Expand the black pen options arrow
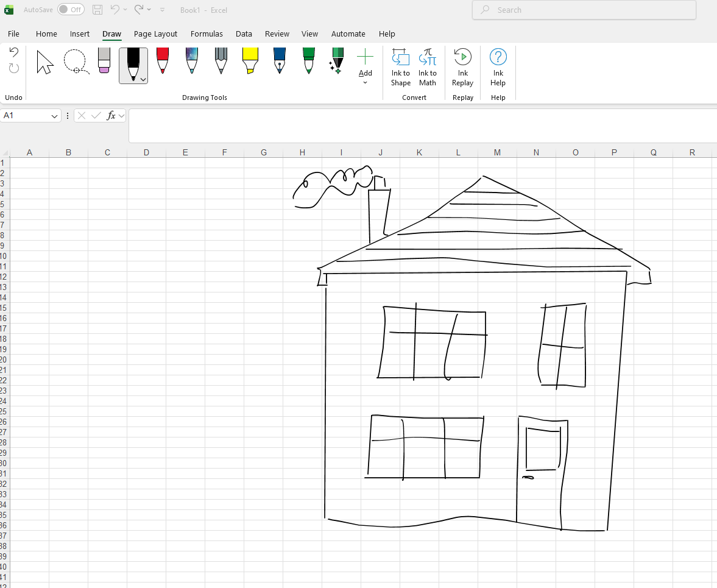717x588 pixels. (x=143, y=79)
